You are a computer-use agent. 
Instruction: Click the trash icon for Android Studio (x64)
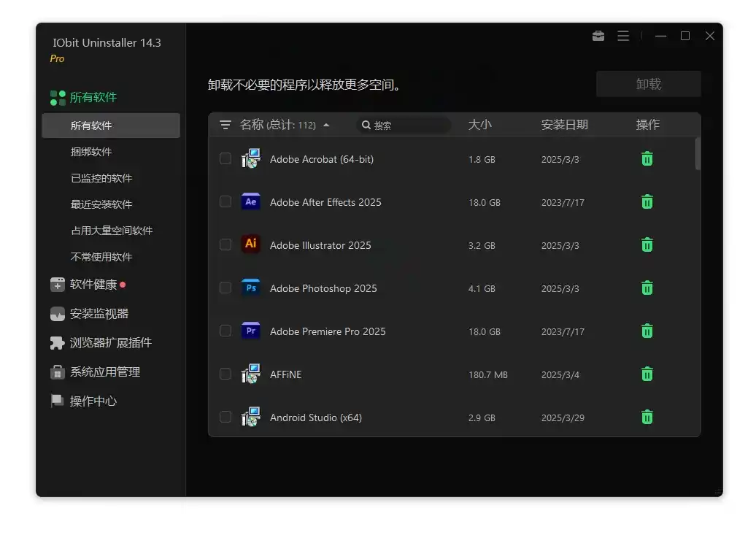[647, 417]
